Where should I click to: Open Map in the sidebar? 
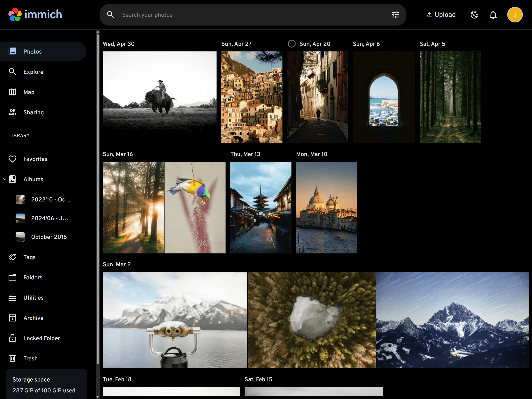(43, 92)
